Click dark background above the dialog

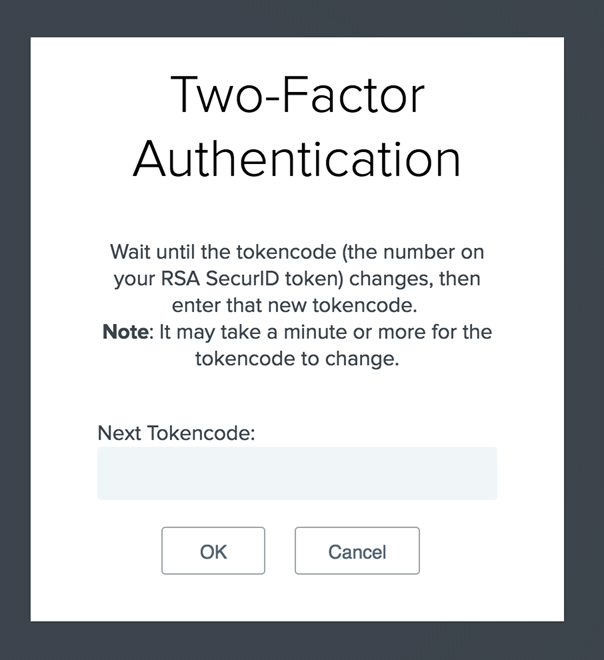point(300,17)
